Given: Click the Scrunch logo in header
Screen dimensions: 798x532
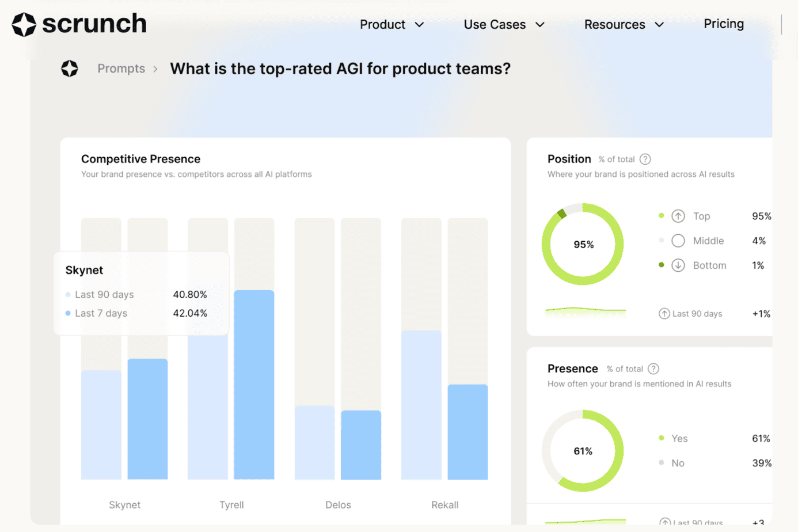Looking at the screenshot, I should point(79,24).
